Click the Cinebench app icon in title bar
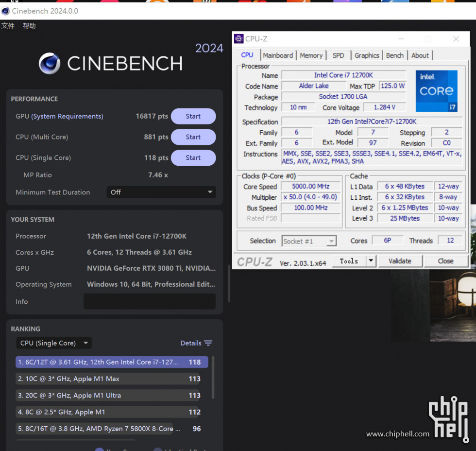This screenshot has width=476, height=451. click(x=5, y=11)
